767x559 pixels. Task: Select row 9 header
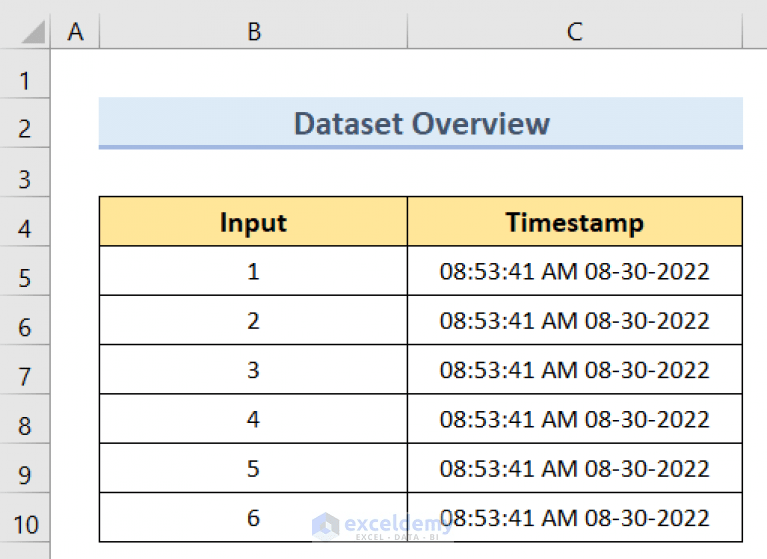pyautogui.click(x=24, y=469)
